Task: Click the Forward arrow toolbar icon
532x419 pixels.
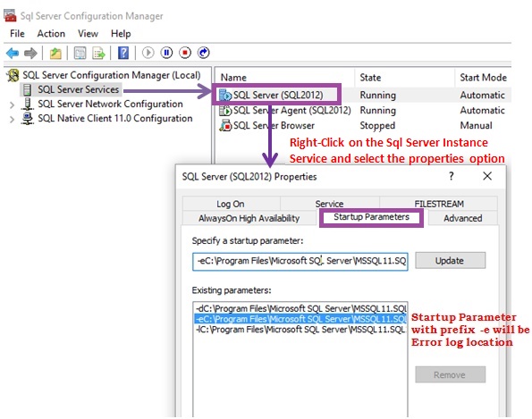Action: (x=31, y=54)
